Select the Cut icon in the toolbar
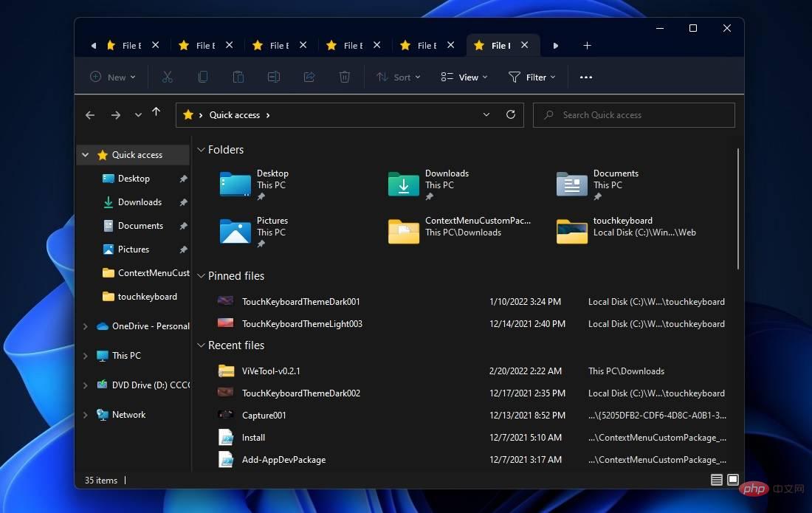This screenshot has height=513, width=812. pyautogui.click(x=168, y=76)
